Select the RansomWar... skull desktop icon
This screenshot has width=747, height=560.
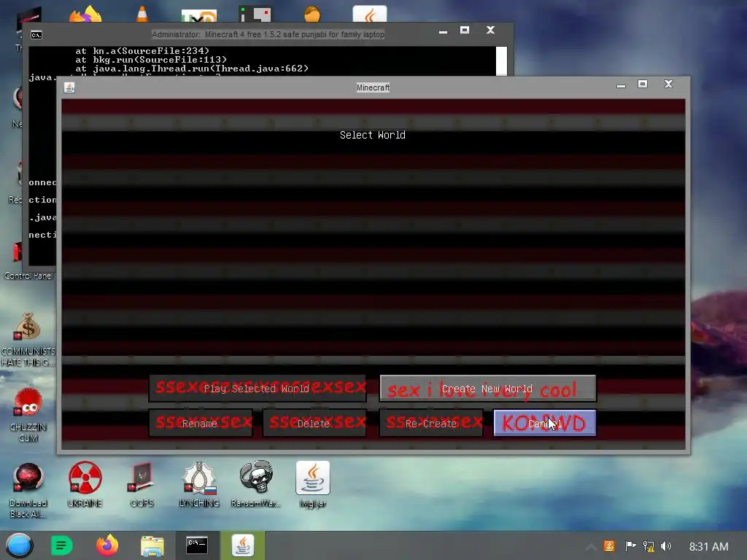pyautogui.click(x=256, y=483)
